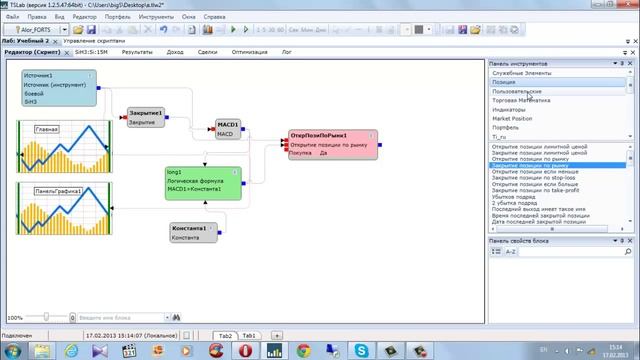The image size is (640, 360).
Task: Click the magnifier in the block properties panel
Action: coord(628,251)
